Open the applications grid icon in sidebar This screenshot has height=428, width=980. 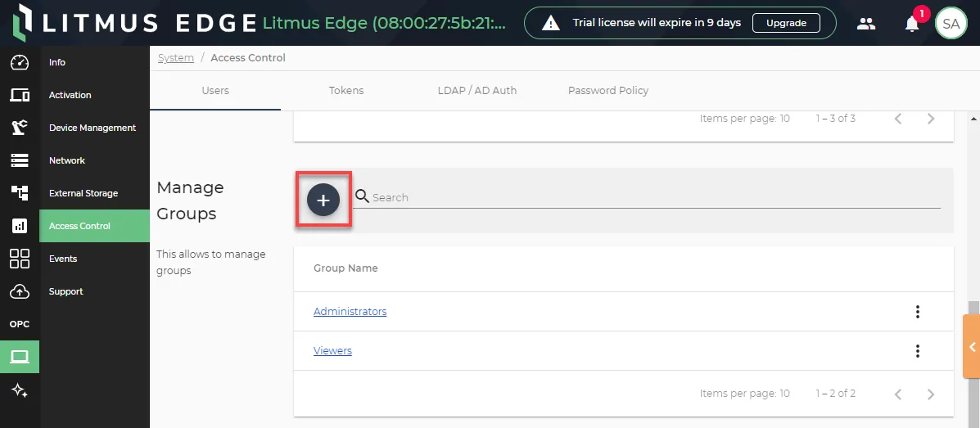coord(20,259)
